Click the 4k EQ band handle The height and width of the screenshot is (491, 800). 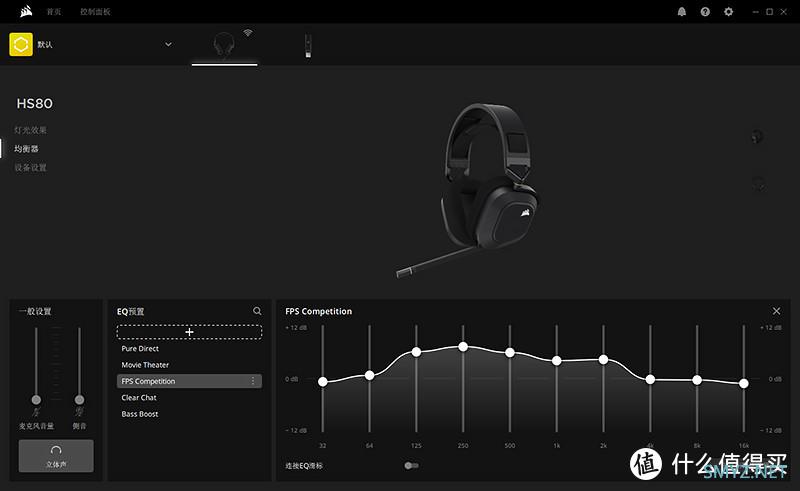click(650, 379)
